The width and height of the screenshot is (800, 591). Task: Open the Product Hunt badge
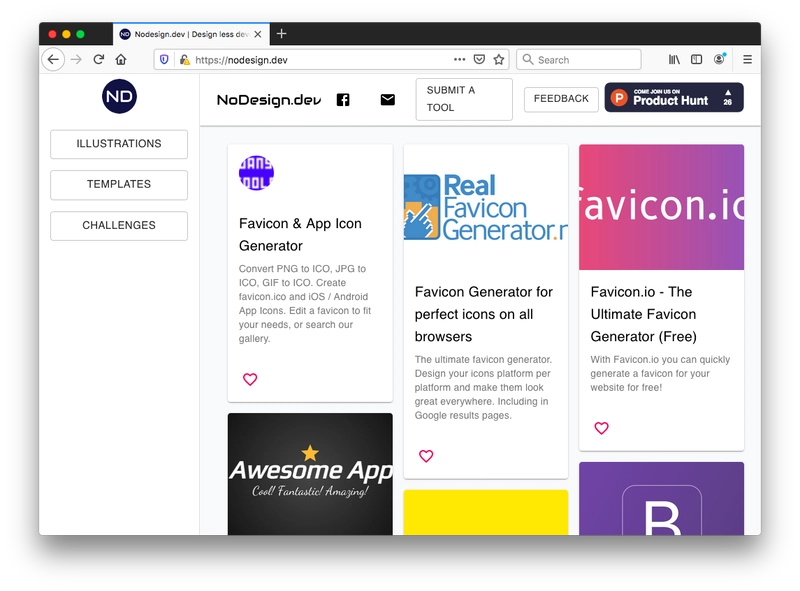[x=674, y=97]
